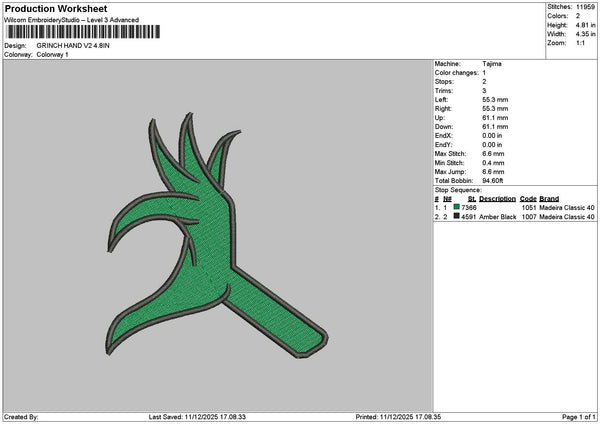Click thread code 1051 in first row
Image resolution: width=600 pixels, height=424 pixels.
tap(529, 207)
